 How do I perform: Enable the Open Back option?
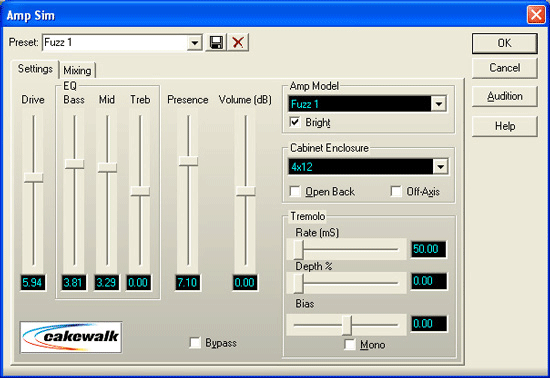295,191
